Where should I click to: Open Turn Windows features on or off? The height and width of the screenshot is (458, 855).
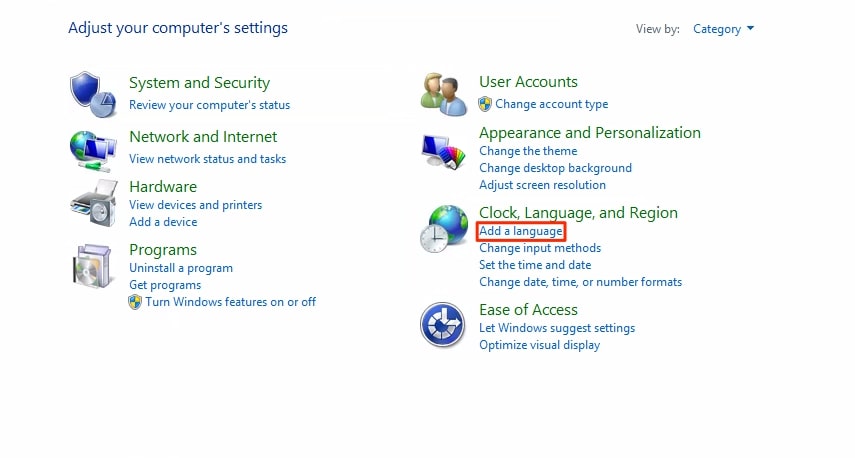click(230, 302)
